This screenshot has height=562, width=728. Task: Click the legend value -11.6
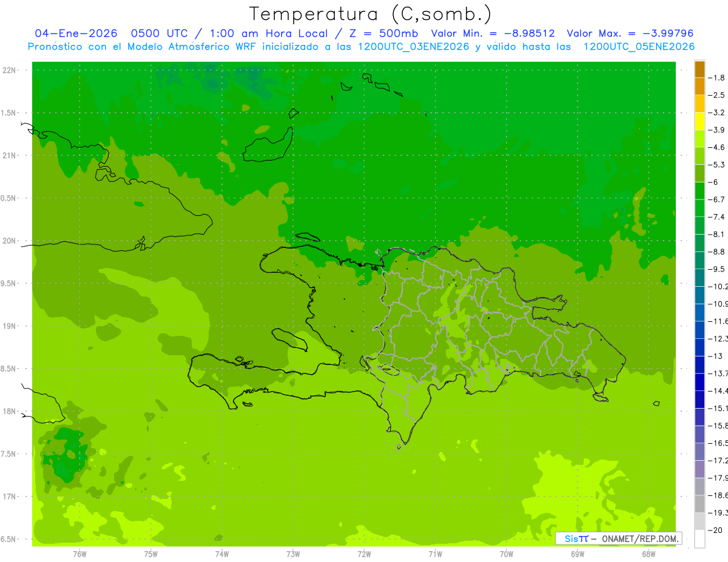pos(718,321)
